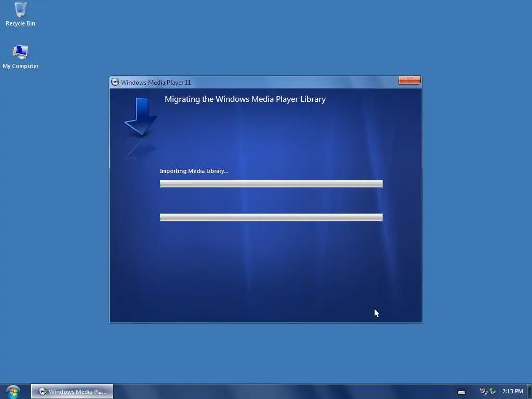The image size is (532, 399).
Task: Click the 2:13 PM system clock
Action: [x=513, y=392]
